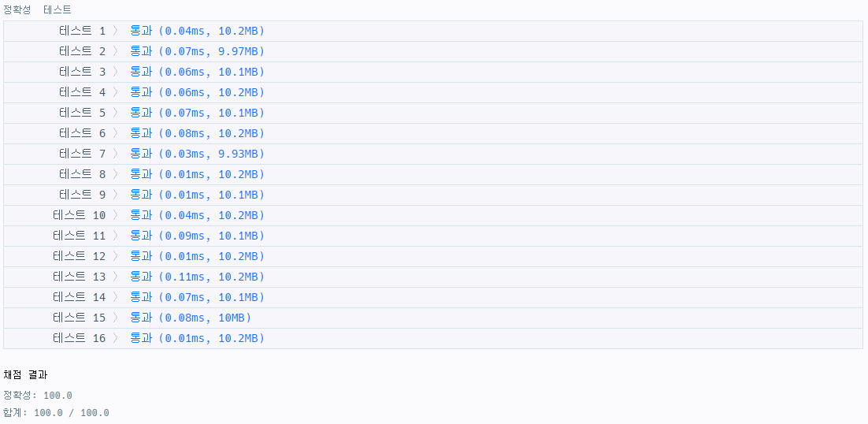868x424 pixels.
Task: Select the 테스트 2 result row
Action: pos(433,51)
